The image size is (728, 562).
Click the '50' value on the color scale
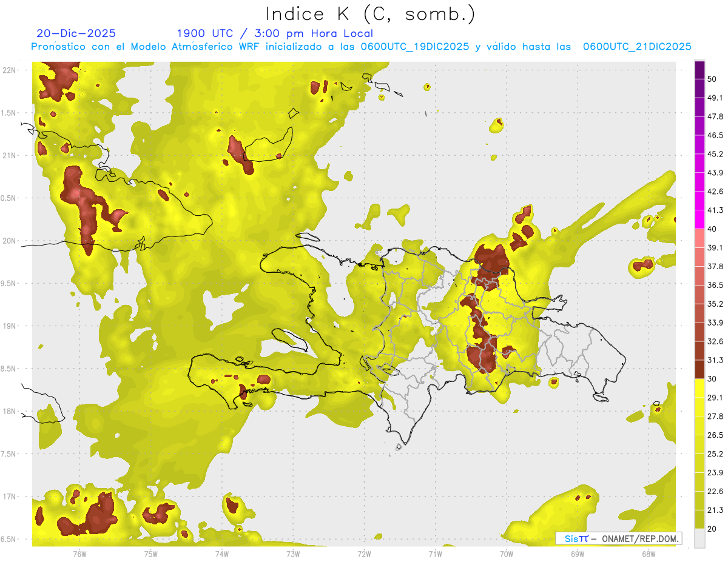(x=712, y=79)
